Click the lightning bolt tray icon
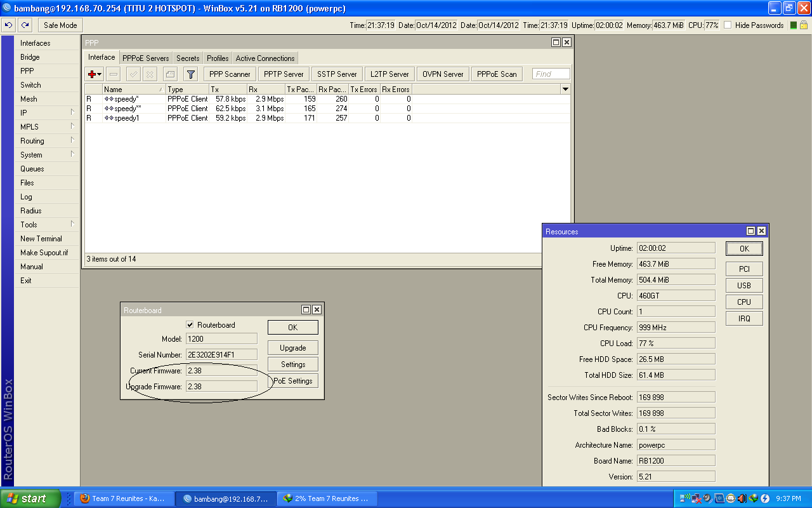 click(x=764, y=498)
